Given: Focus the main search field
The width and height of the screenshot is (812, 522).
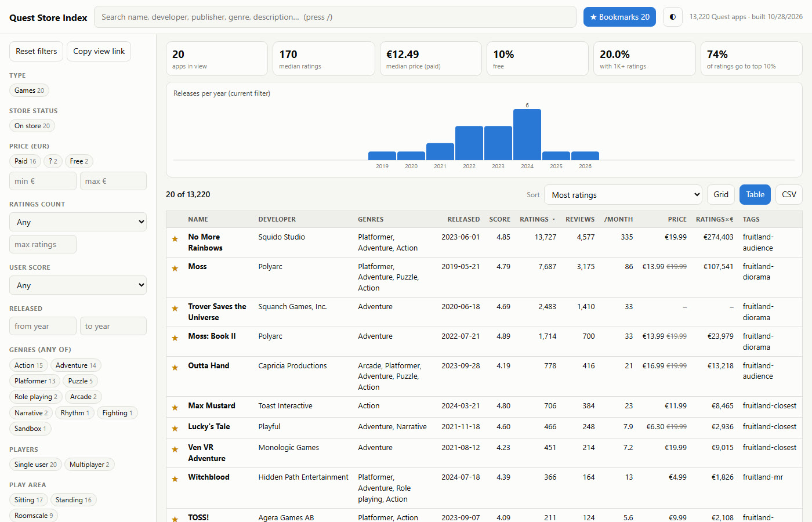Looking at the screenshot, I should (x=335, y=17).
